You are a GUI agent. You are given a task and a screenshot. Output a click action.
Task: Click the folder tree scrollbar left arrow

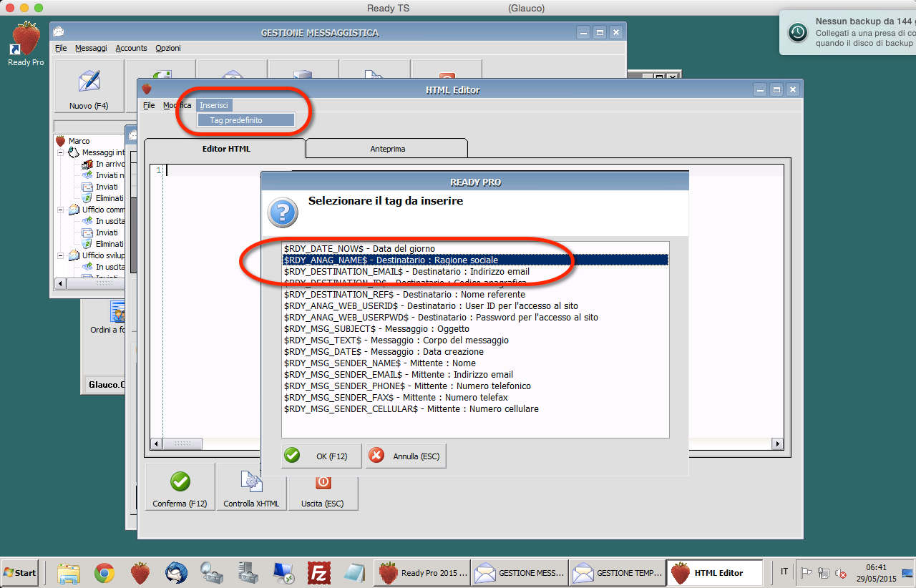pyautogui.click(x=60, y=283)
